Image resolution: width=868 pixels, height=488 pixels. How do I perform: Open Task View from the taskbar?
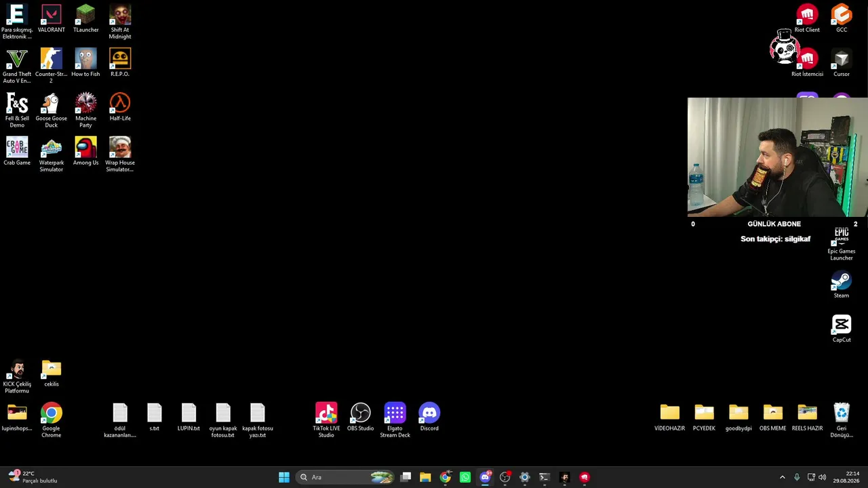coord(406,477)
